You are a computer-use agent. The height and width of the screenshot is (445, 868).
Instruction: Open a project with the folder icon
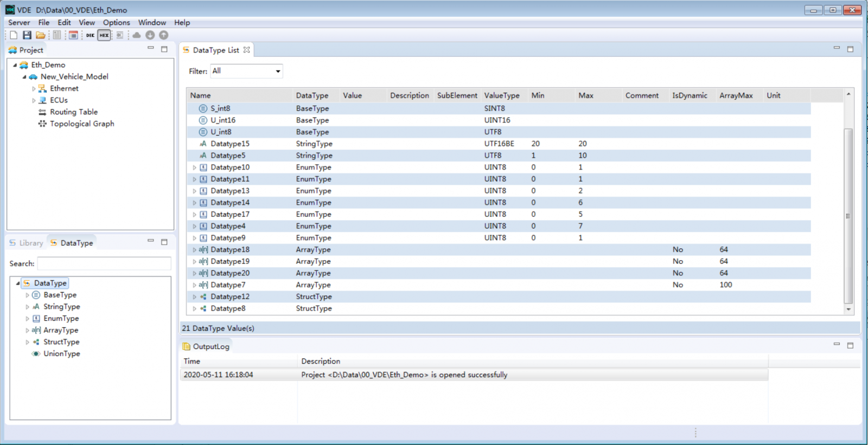[x=40, y=35]
